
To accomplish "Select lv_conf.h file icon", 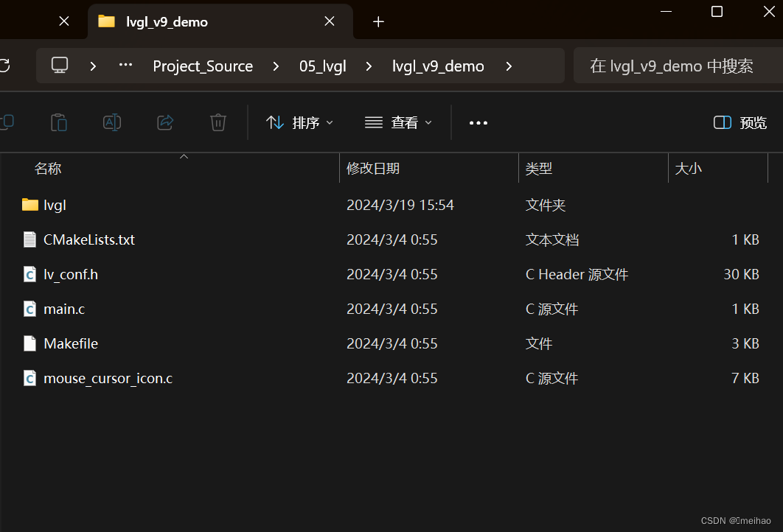I will pyautogui.click(x=30, y=274).
